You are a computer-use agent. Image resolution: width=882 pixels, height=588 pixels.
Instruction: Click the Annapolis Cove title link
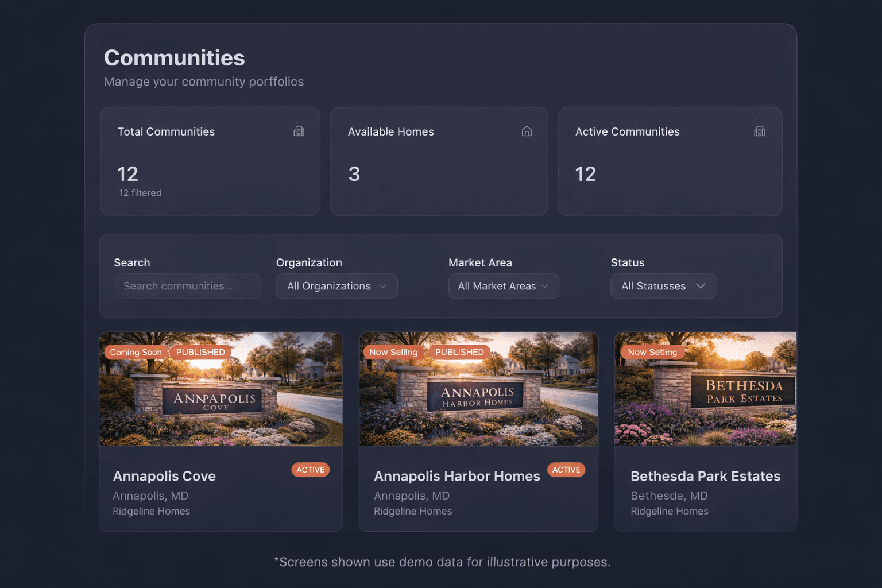(x=164, y=476)
